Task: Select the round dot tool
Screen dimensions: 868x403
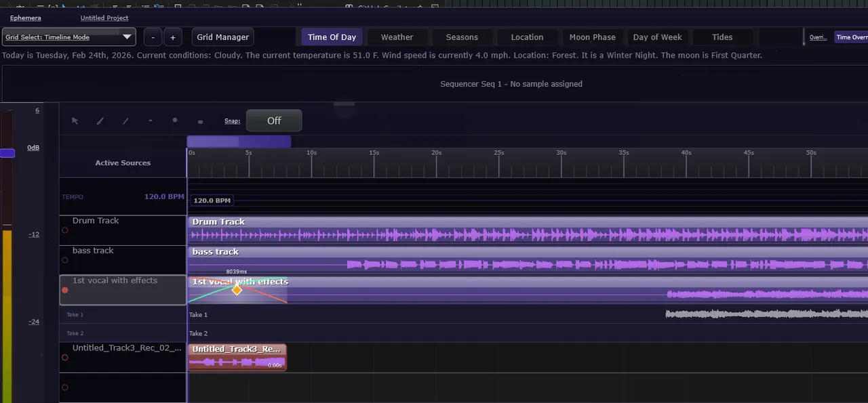Action: (175, 121)
